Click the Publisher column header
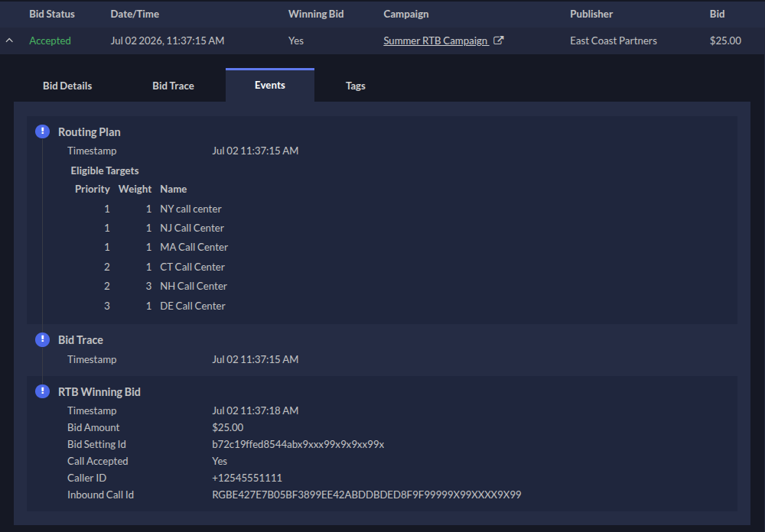765x532 pixels. tap(591, 15)
